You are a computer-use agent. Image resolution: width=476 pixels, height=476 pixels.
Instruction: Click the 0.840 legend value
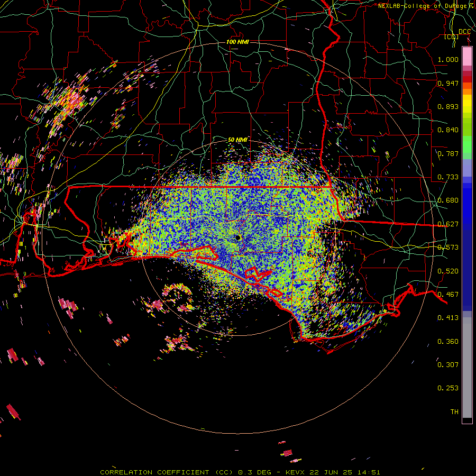pyautogui.click(x=448, y=130)
